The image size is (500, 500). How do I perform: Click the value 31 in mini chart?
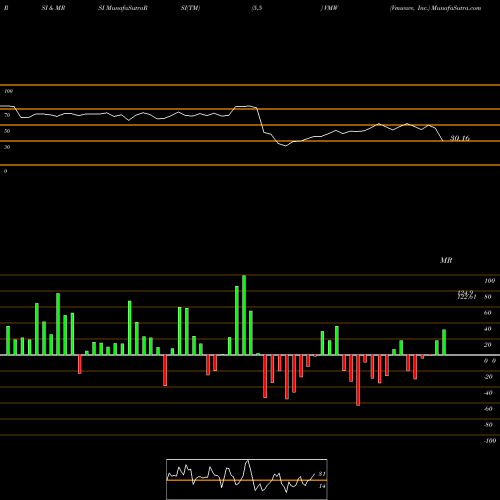(322, 474)
